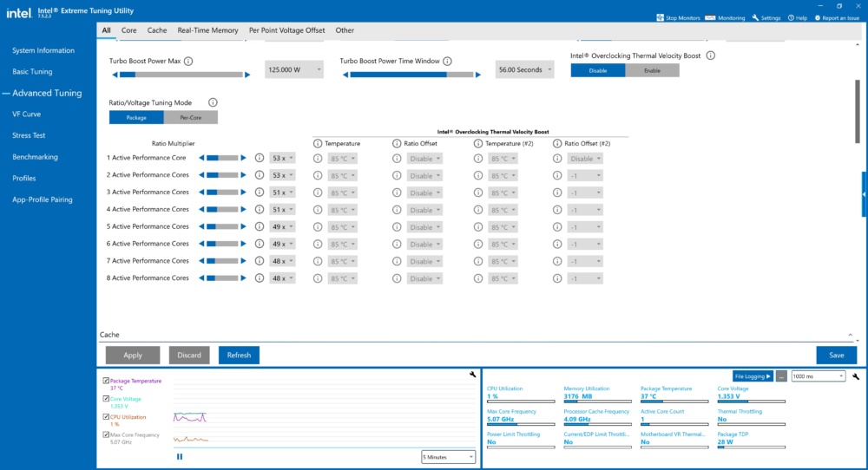Click the Turbo Boost Power Time Window slider
The width and height of the screenshot is (868, 470).
coord(411,75)
